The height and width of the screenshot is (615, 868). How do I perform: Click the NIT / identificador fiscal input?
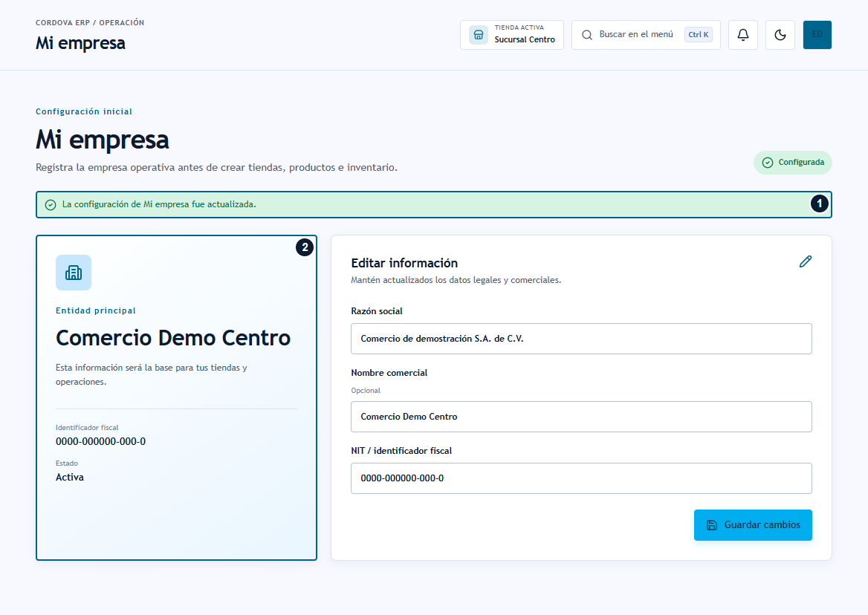[x=581, y=478]
